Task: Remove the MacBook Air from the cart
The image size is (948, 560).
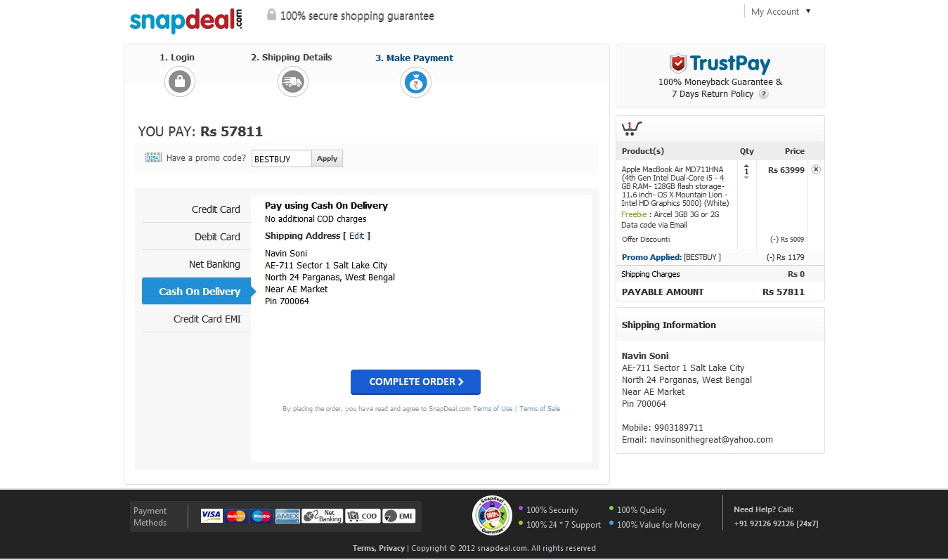Action: [x=815, y=169]
